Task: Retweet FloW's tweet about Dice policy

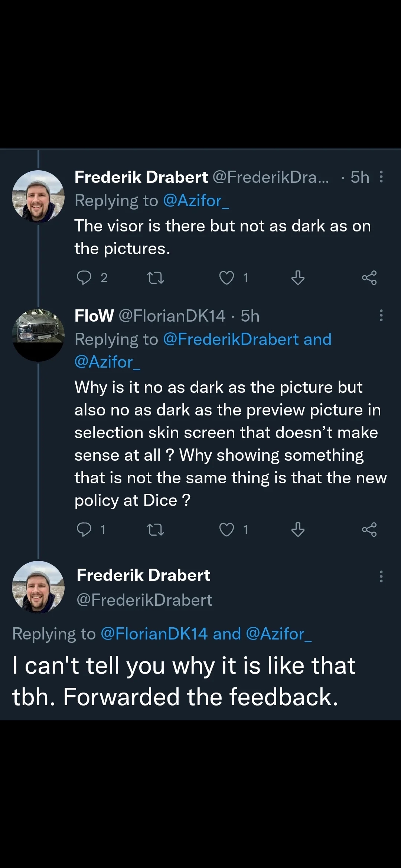Action: pyautogui.click(x=155, y=529)
